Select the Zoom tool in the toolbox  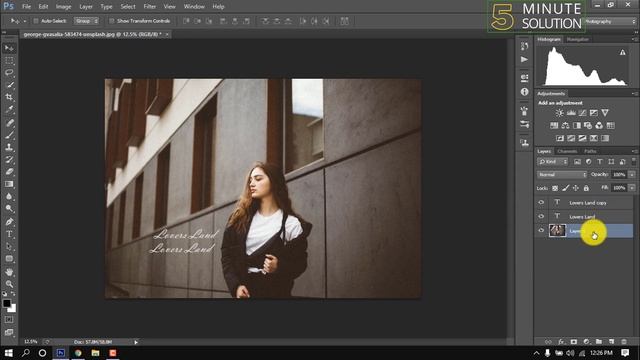pos(9,284)
